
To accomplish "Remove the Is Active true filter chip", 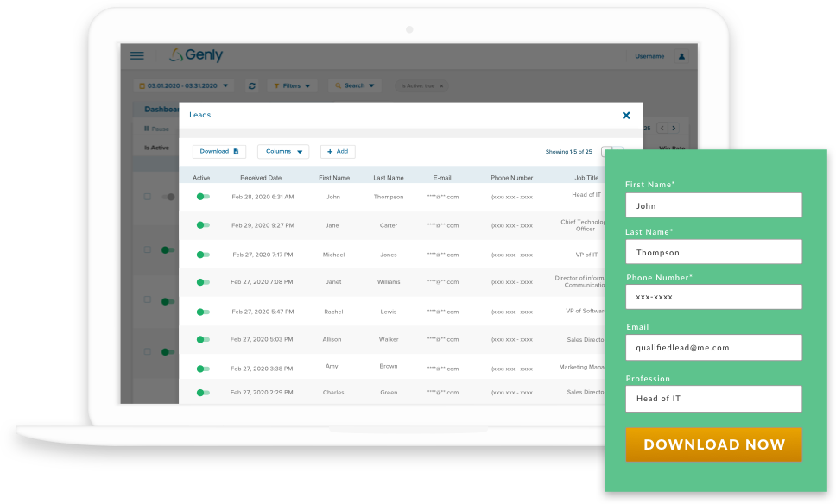I will click(441, 86).
